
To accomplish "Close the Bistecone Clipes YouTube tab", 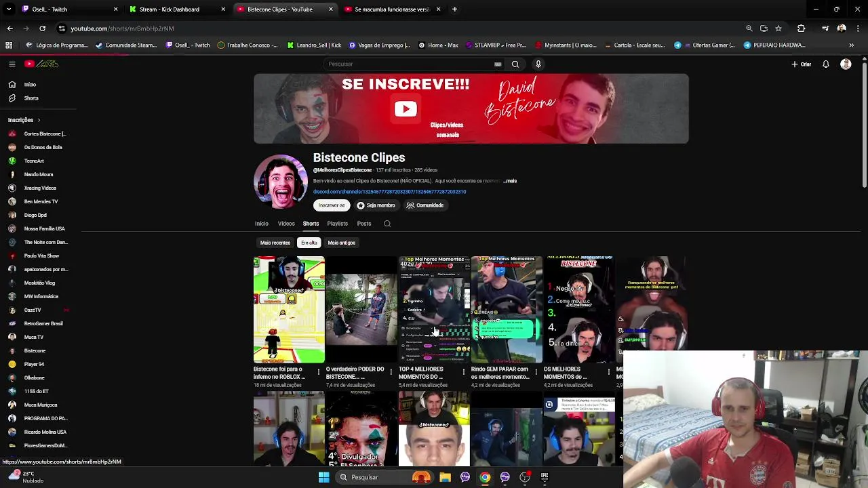I will pos(331,9).
